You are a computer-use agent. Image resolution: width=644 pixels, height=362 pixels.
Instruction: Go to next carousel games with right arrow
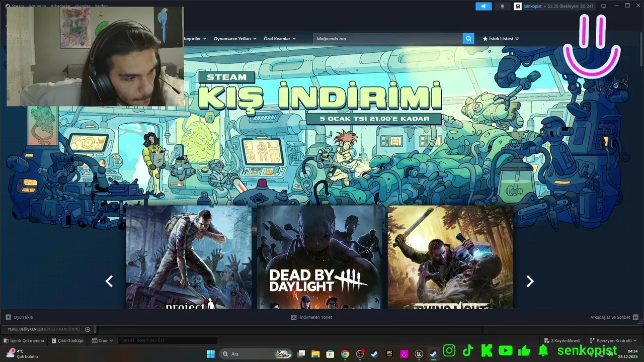pos(530,282)
